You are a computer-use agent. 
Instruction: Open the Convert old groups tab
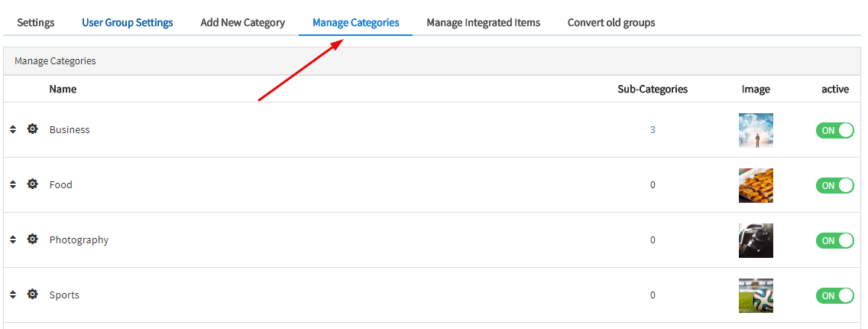611,22
